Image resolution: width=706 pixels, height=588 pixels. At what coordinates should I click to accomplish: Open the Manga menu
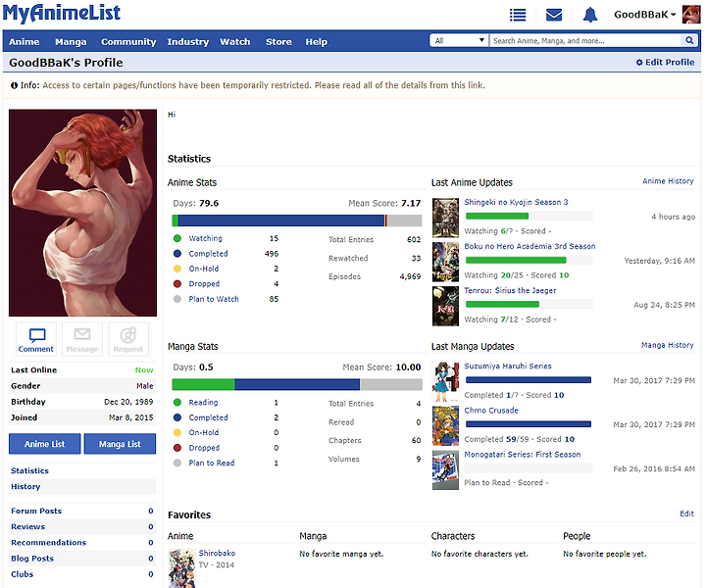click(71, 42)
